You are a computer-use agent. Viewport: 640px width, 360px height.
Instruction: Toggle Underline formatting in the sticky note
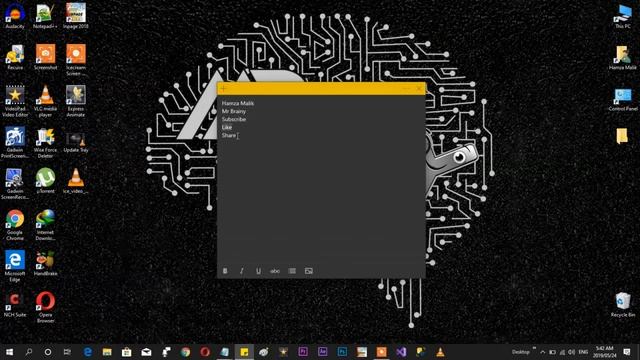(258, 271)
